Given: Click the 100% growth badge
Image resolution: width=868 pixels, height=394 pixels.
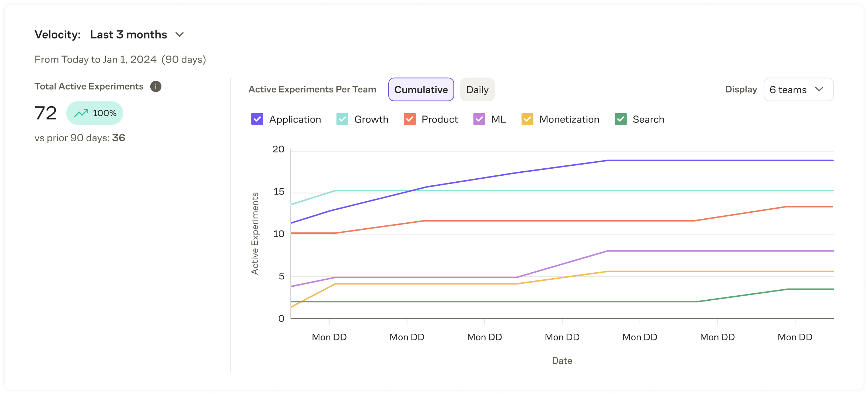Looking at the screenshot, I should tap(95, 113).
